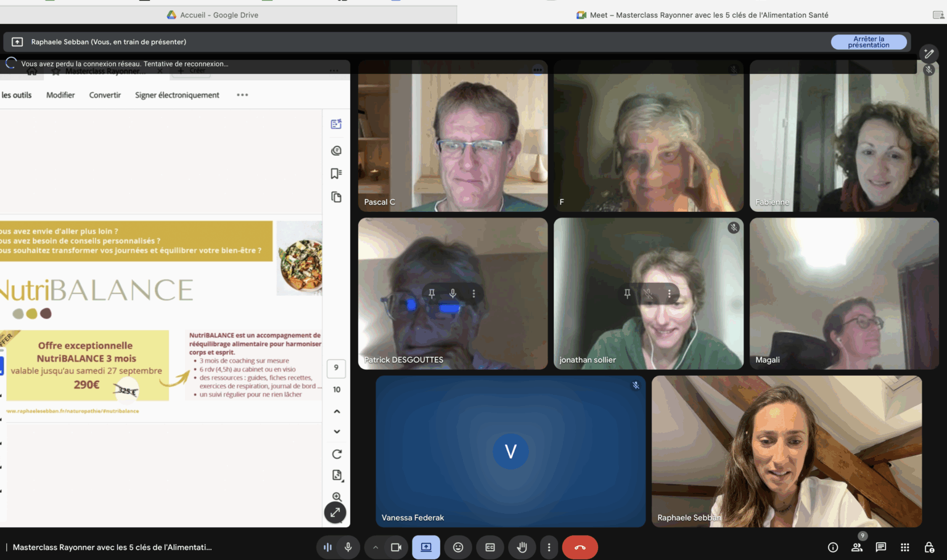Show the participants list
The width and height of the screenshot is (947, 560).
pyautogui.click(x=857, y=547)
